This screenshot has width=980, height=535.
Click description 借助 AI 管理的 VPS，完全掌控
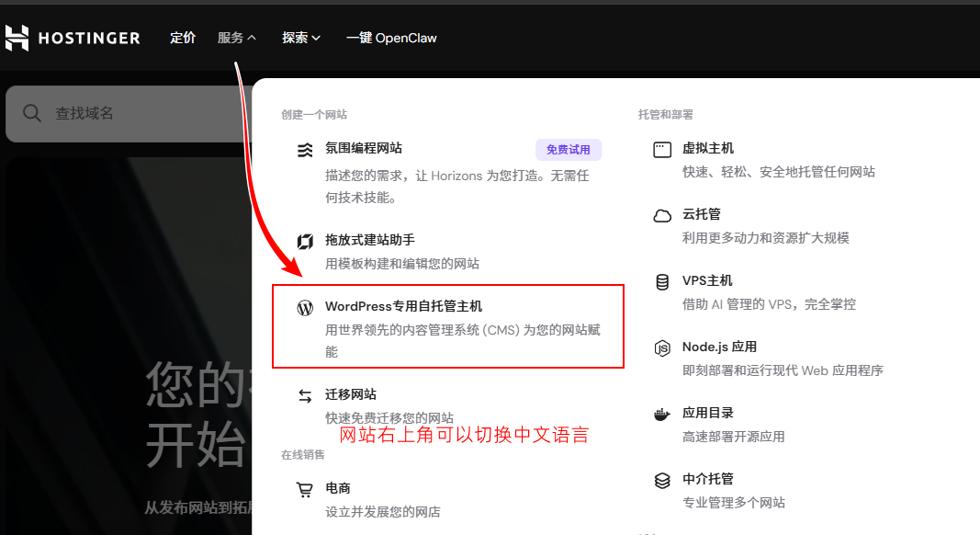769,304
